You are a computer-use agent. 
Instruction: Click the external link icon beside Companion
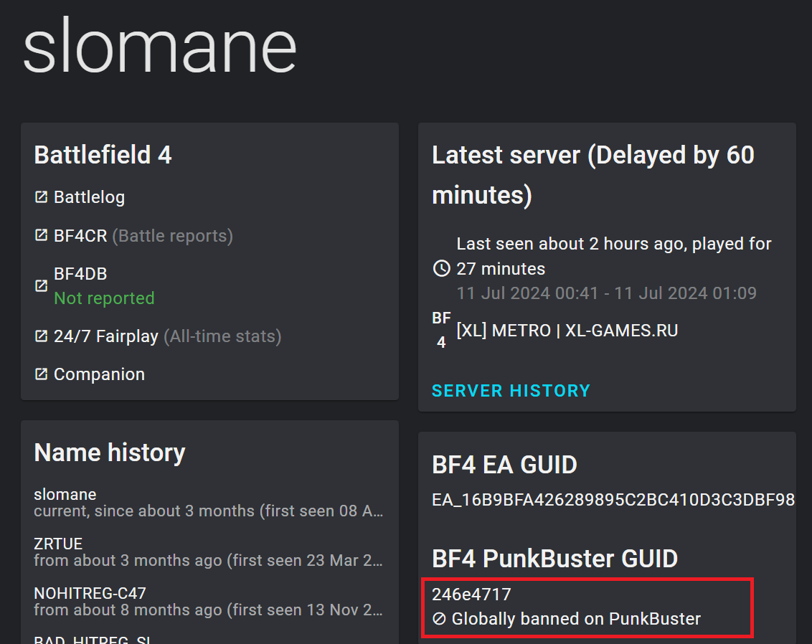(x=41, y=374)
